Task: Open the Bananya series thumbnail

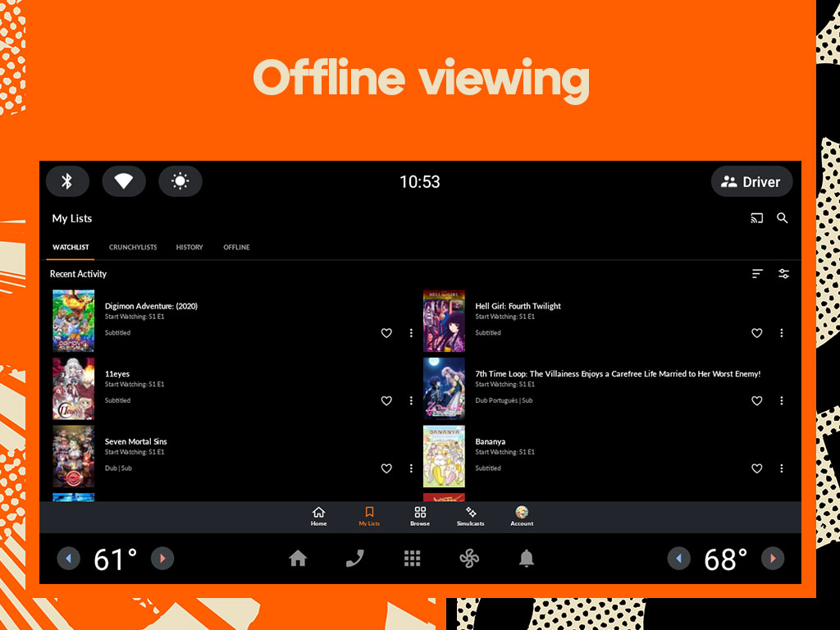Action: pos(444,456)
